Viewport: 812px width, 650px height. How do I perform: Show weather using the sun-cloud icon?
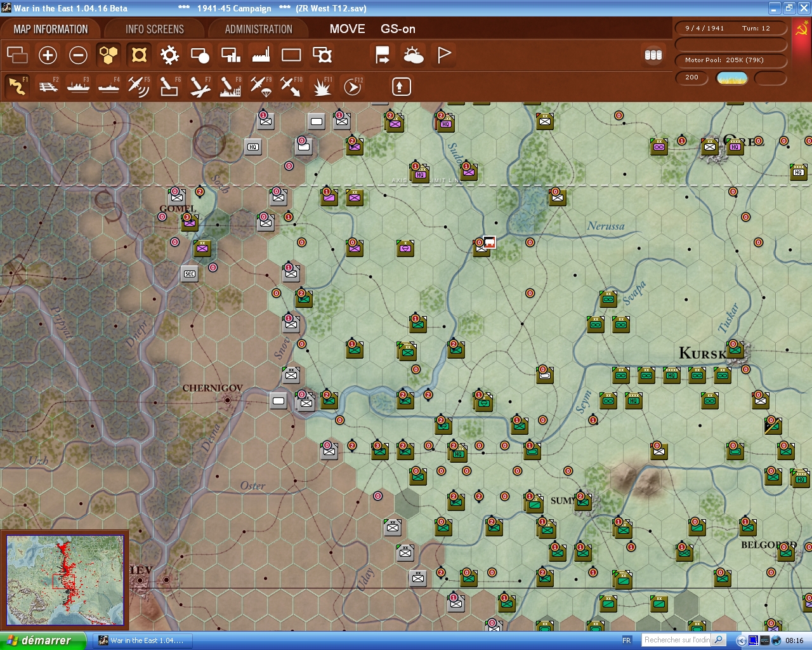[414, 55]
